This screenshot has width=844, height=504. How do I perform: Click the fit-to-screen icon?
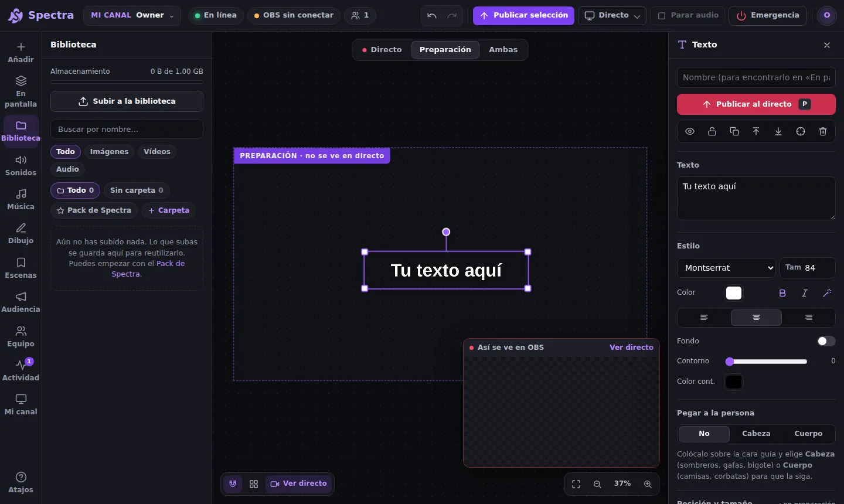coord(576,484)
